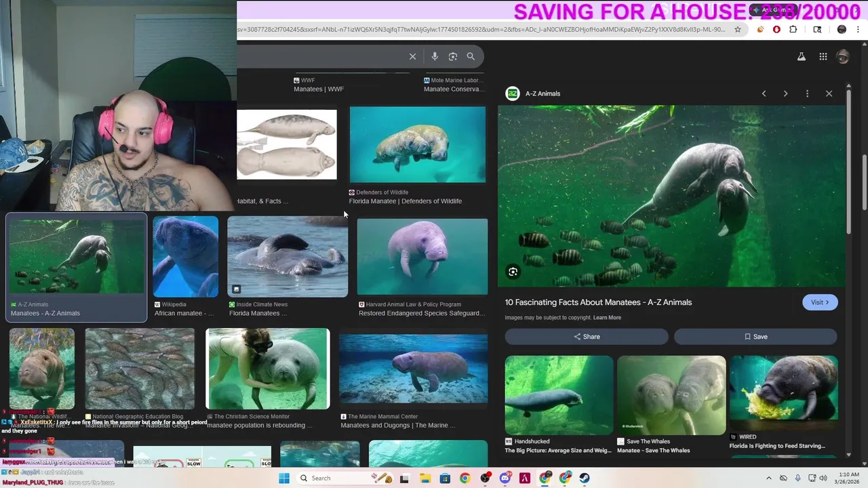
Task: Click the browser address bar URL
Action: [481, 29]
